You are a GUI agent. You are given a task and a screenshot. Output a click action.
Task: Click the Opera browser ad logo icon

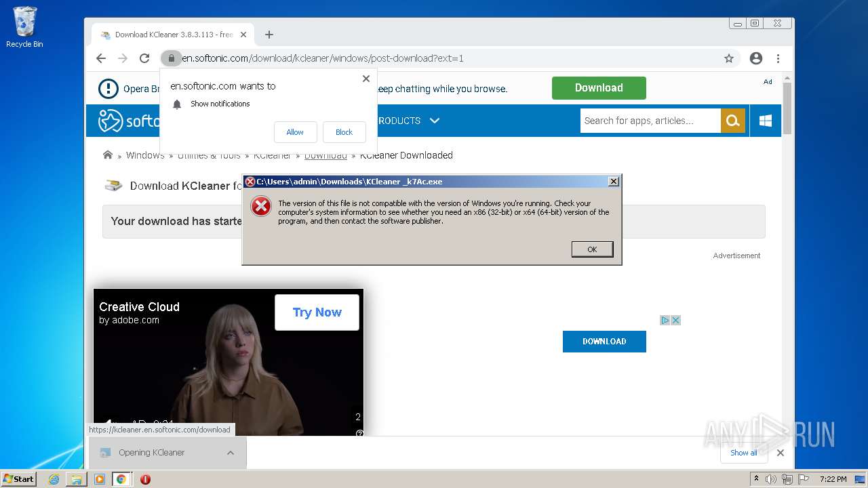[108, 88]
